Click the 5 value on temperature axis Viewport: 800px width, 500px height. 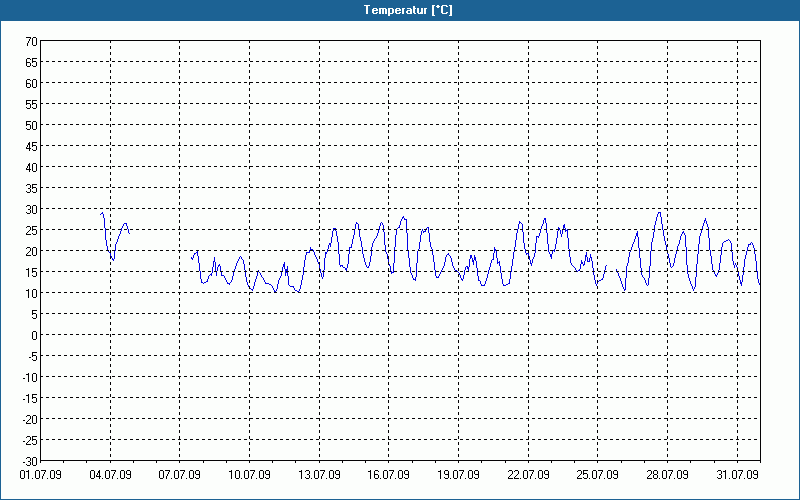tap(35, 314)
